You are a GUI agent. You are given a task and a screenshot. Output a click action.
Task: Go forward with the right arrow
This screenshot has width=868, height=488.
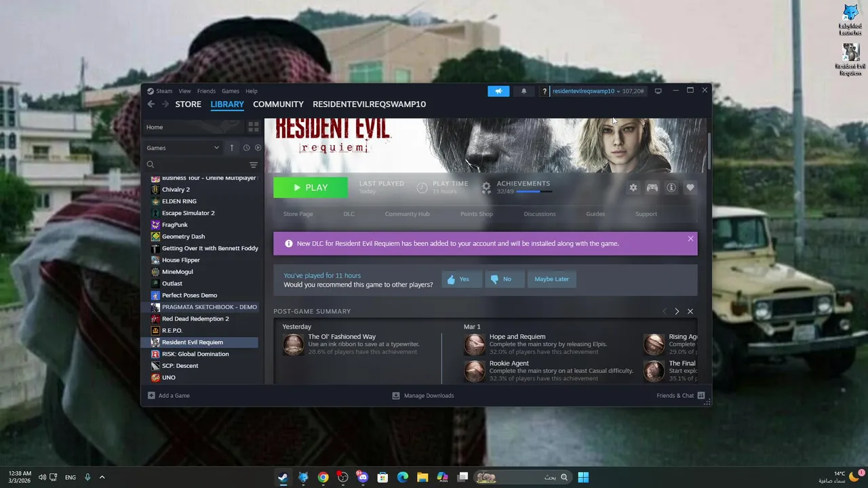(x=165, y=104)
